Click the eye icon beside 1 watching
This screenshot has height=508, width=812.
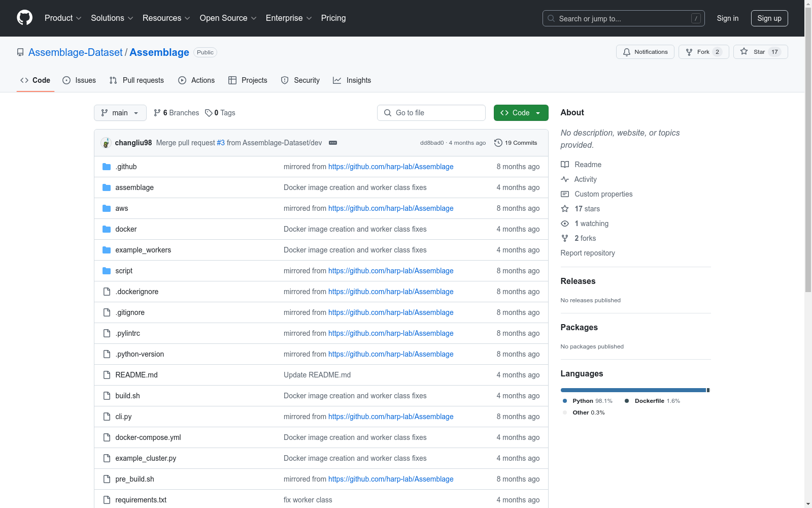(x=565, y=224)
